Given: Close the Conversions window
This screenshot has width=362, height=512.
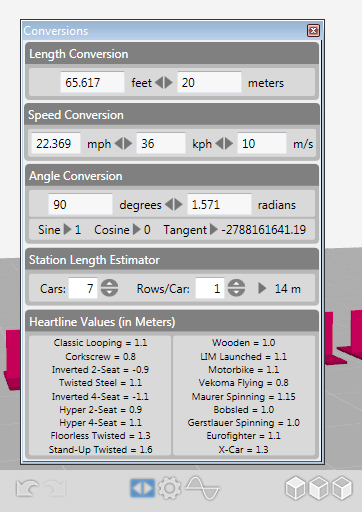Looking at the screenshot, I should (313, 31).
